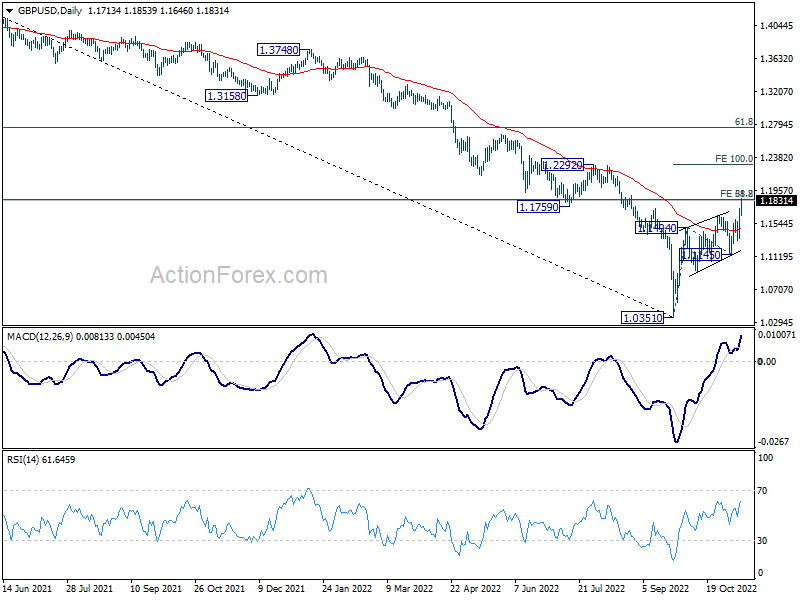The height and width of the screenshot is (600, 800).
Task: Click the 1.40445 price axis value
Action: (777, 26)
